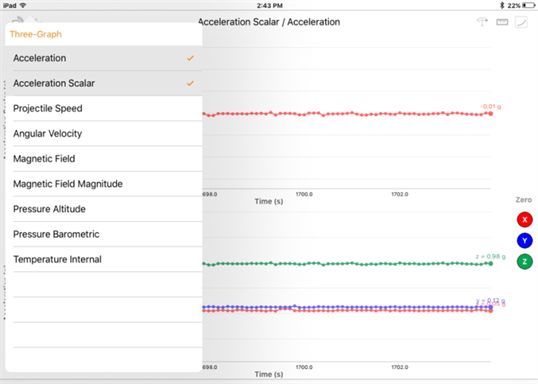Tap the blue Y zero button
Screen dimensions: 538x384
pyautogui.click(x=524, y=241)
